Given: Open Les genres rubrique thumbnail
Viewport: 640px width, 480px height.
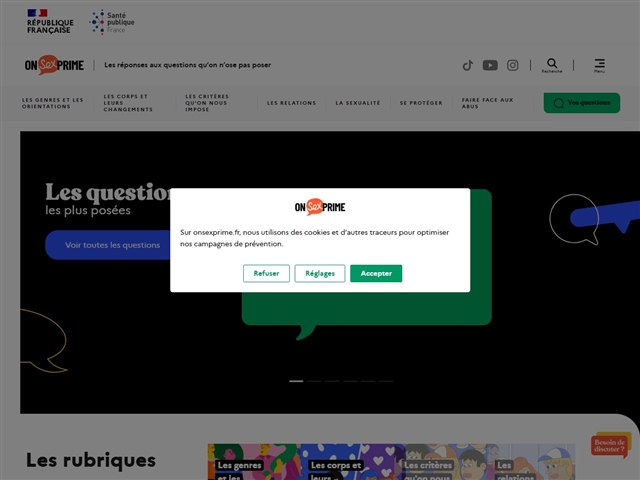Looking at the screenshot, I should tap(254, 462).
